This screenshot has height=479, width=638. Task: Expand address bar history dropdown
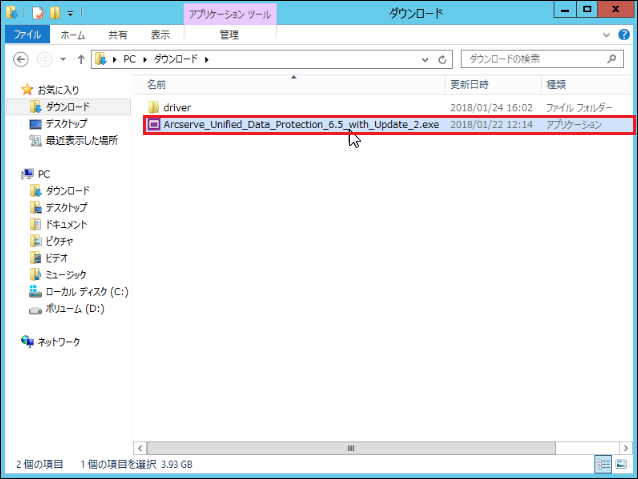tap(425, 60)
